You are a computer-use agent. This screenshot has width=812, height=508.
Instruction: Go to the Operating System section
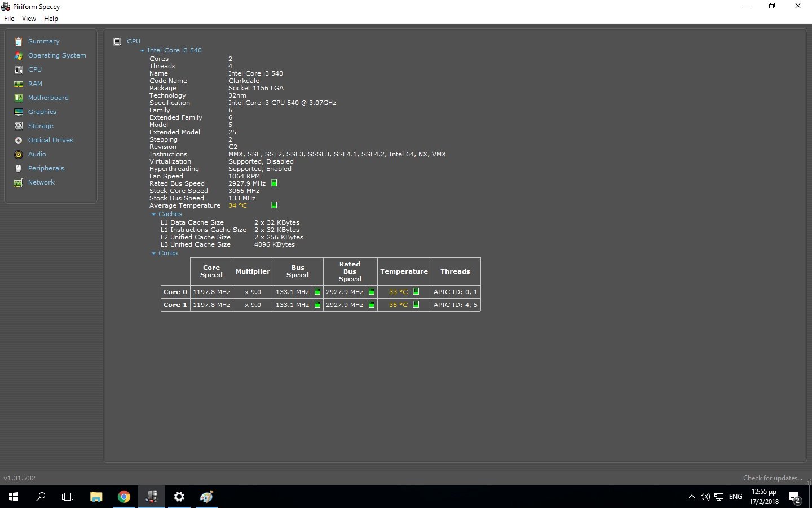57,55
